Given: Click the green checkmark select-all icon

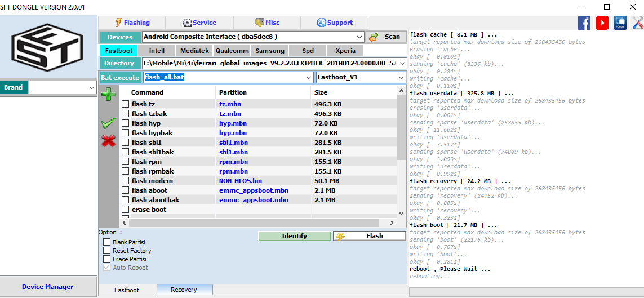Looking at the screenshot, I should (108, 123).
